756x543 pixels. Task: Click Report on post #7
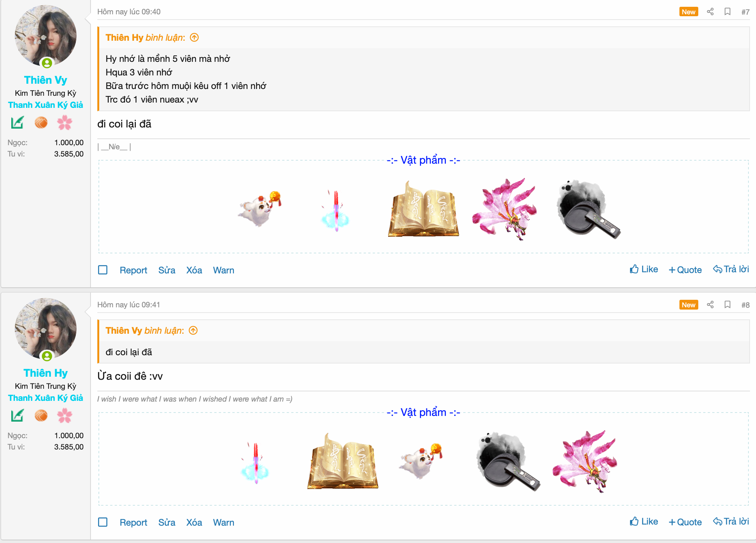pyautogui.click(x=133, y=270)
